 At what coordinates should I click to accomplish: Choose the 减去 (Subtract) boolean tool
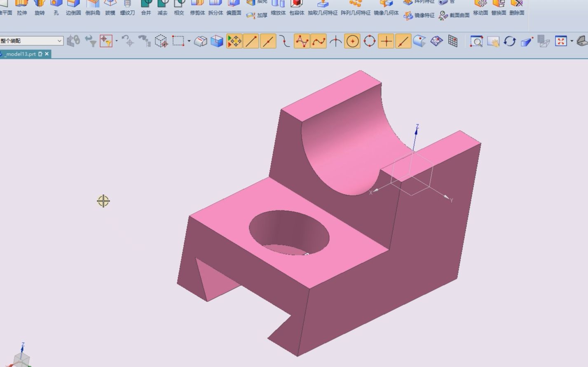[162, 7]
